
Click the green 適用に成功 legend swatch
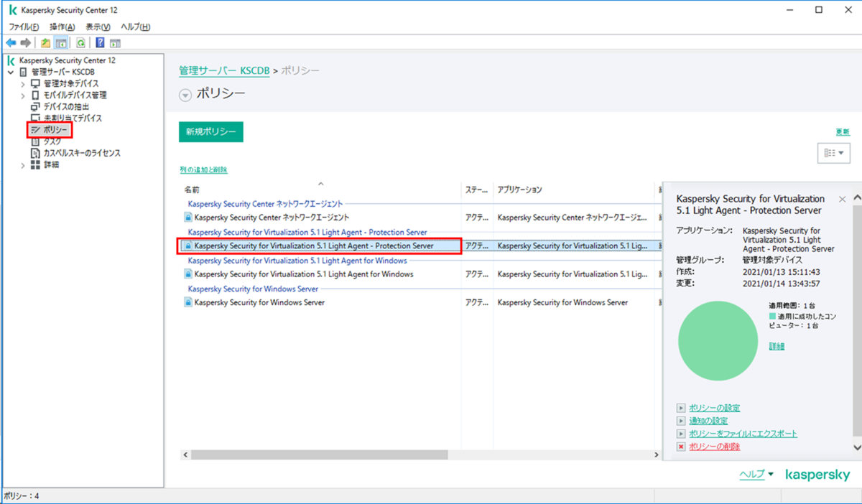click(772, 316)
